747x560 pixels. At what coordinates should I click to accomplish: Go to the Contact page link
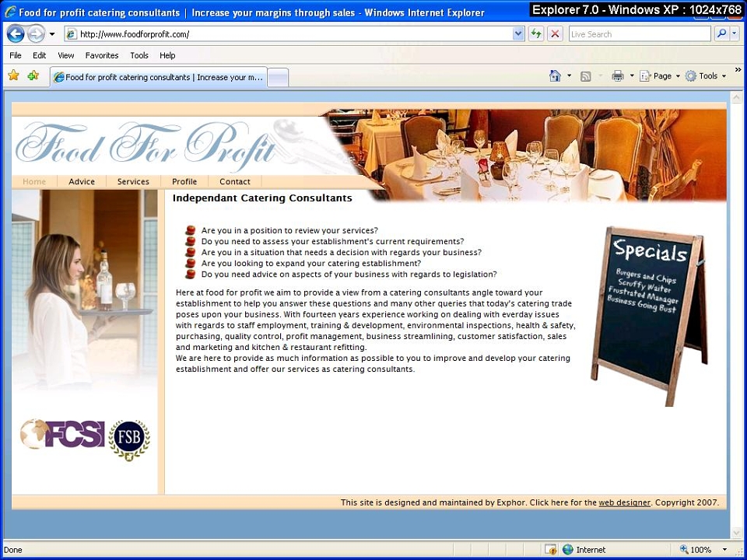(235, 181)
